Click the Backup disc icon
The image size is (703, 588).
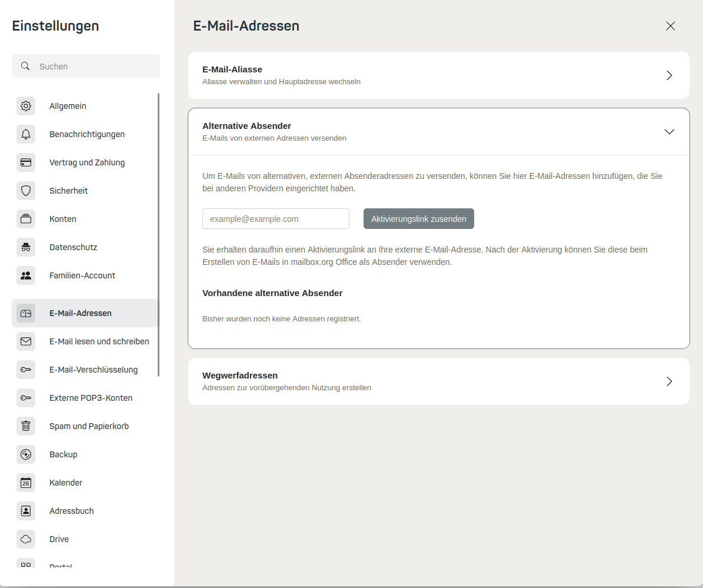tap(26, 454)
